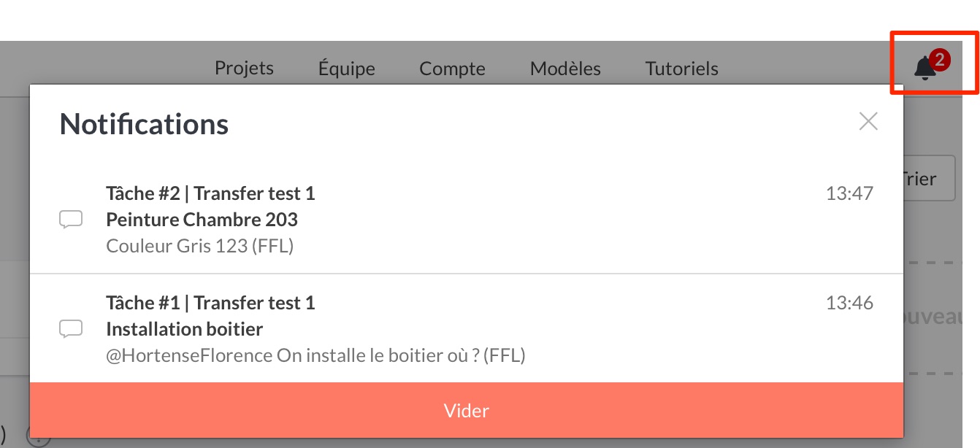The width and height of the screenshot is (980, 448).
Task: Click the Trier button behind the panel
Action: [929, 178]
